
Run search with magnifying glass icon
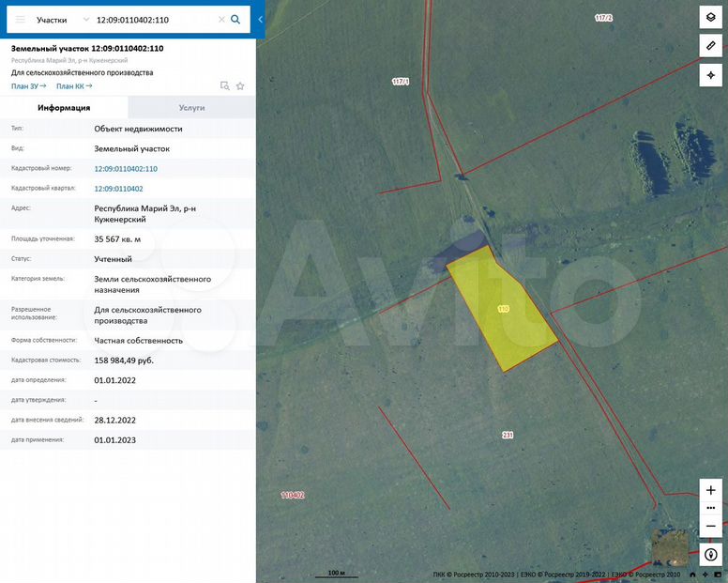236,19
